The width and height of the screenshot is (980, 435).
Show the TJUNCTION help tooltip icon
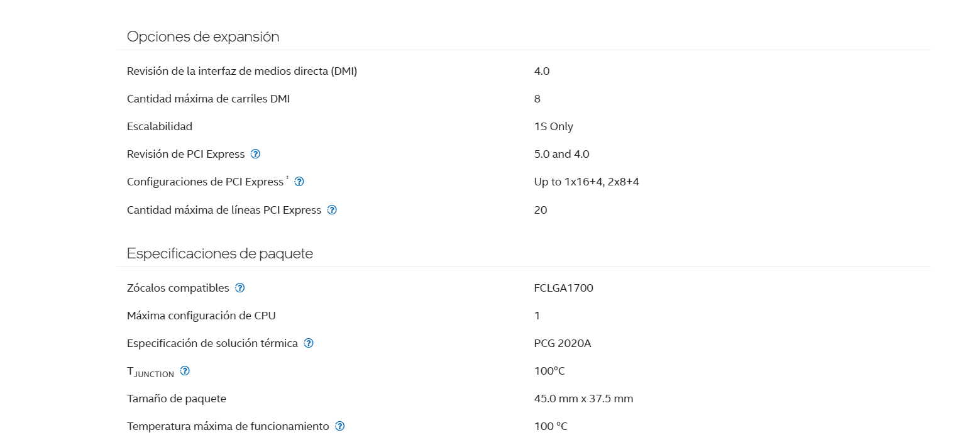185,371
